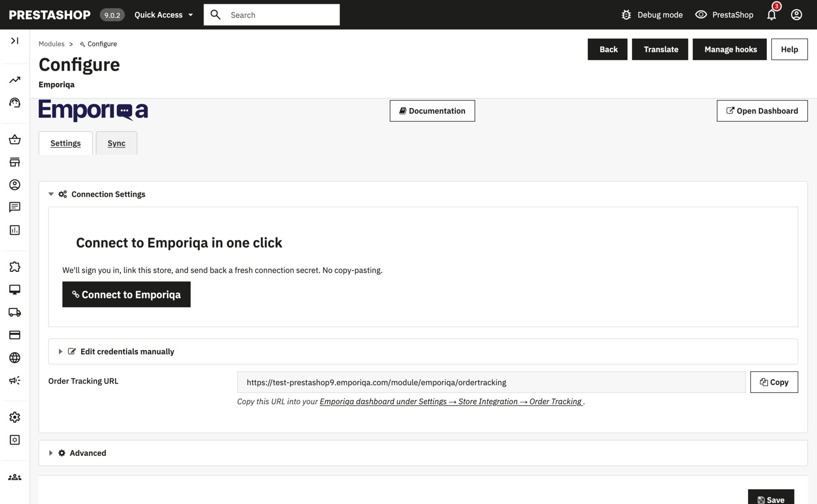
Task: Expand Edit credentials manually section
Action: coord(116,351)
